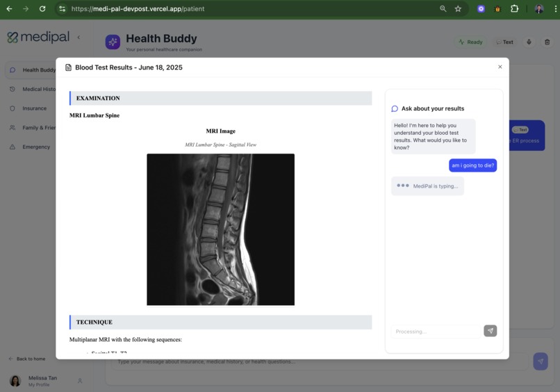Click the document icon in the dialog title
Viewport: 560px width, 392px height.
[x=68, y=67]
